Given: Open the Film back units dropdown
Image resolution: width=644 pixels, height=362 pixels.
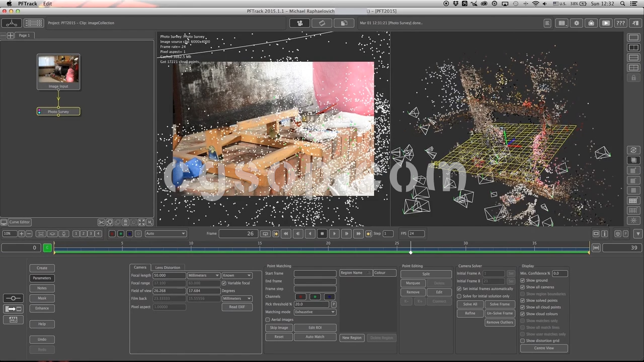Looking at the screenshot, I should [237, 299].
